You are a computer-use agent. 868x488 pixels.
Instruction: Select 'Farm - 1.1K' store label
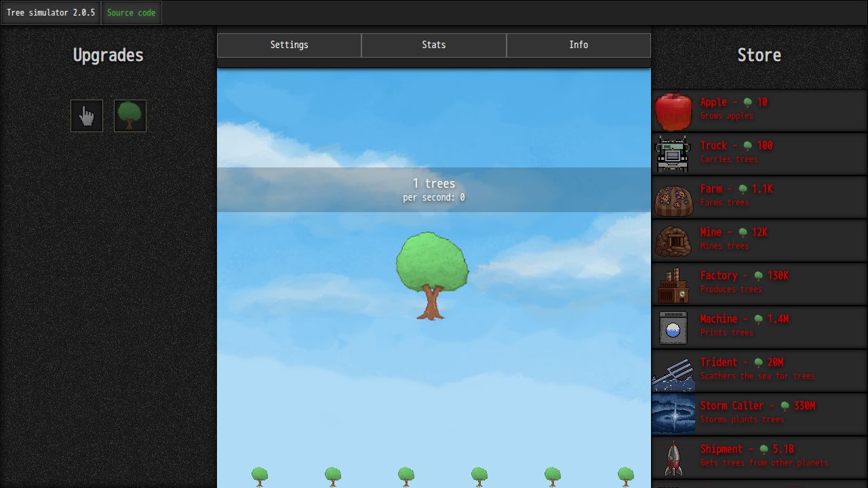click(736, 189)
